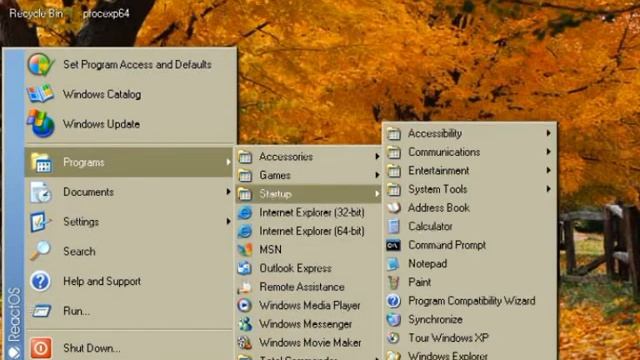Select the highlighted Startup entry
Image resolution: width=640 pixels, height=360 pixels.
coord(308,194)
